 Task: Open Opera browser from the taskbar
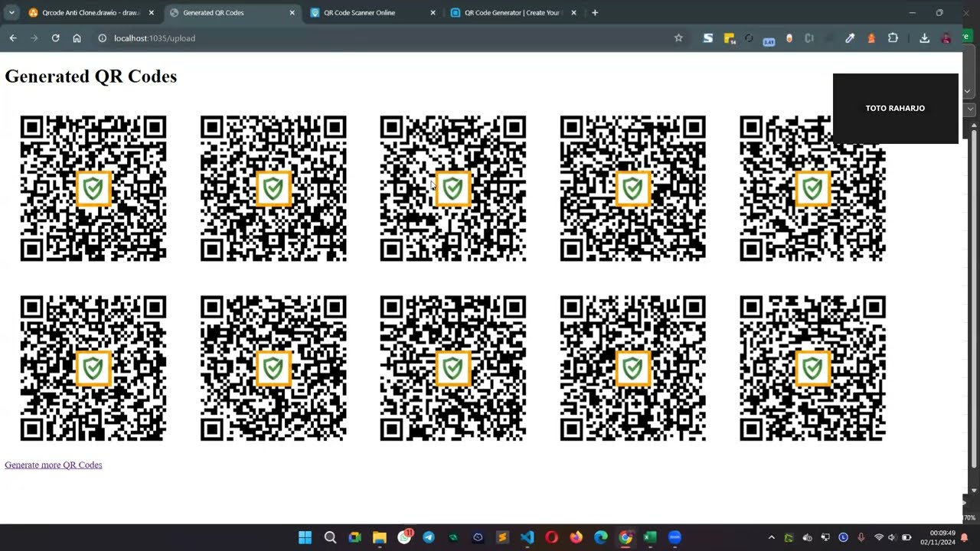[x=551, y=537]
